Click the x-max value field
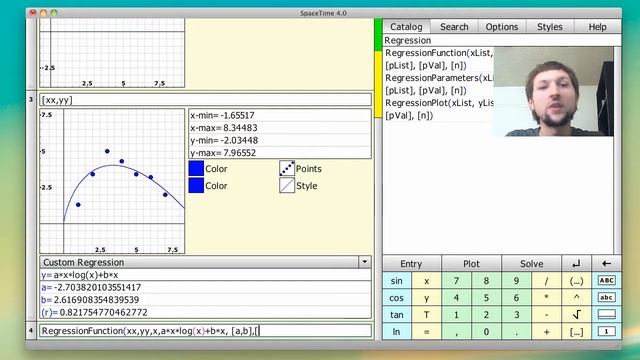640x360 pixels. (x=280, y=128)
